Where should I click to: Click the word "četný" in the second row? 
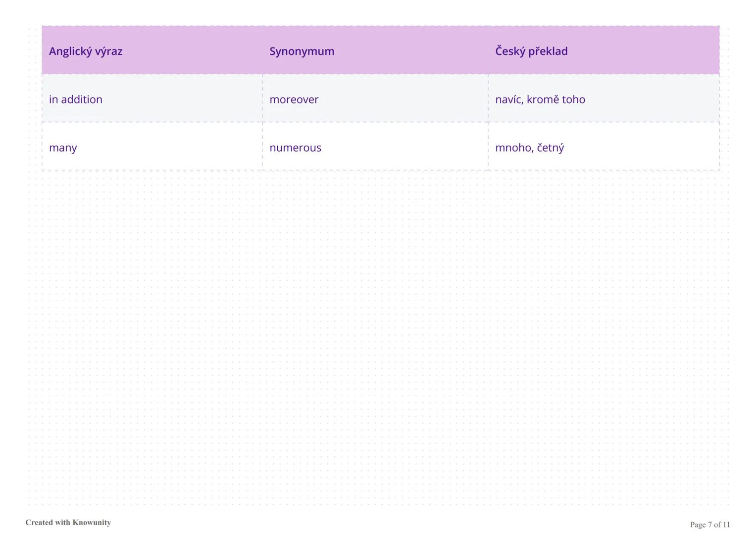click(x=550, y=148)
